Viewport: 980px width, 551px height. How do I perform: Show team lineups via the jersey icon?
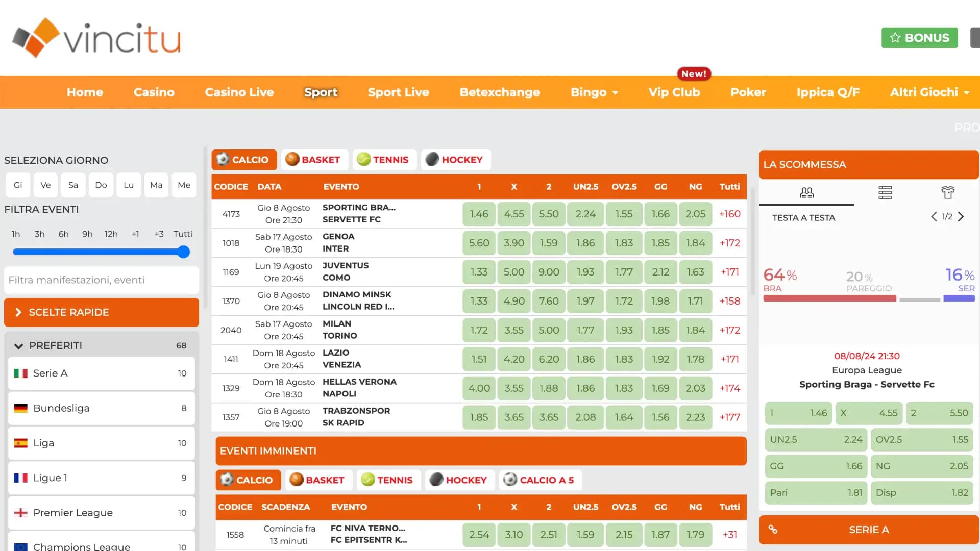click(x=948, y=192)
